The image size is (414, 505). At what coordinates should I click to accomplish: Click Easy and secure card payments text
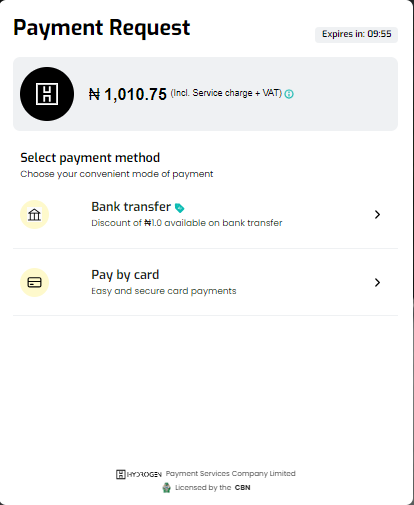click(x=164, y=291)
